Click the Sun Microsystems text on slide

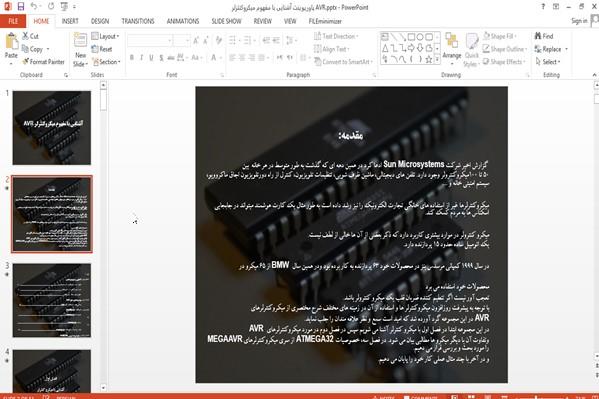tap(413, 164)
